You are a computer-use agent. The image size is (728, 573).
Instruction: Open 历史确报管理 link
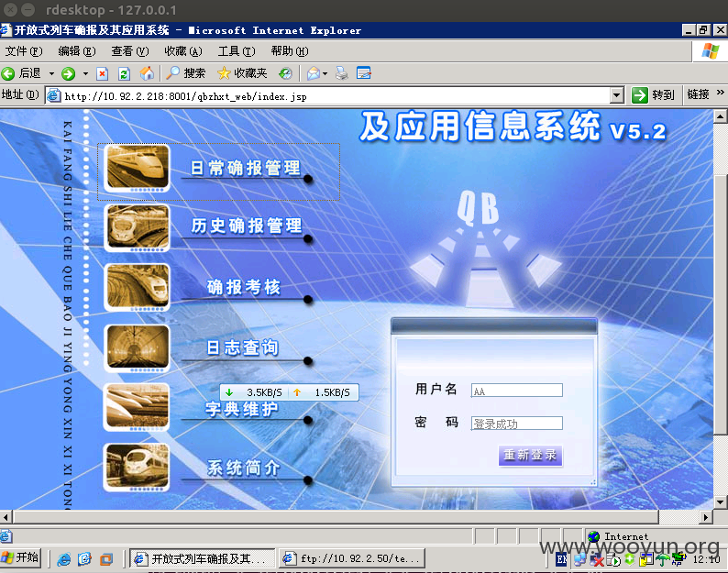tap(247, 226)
